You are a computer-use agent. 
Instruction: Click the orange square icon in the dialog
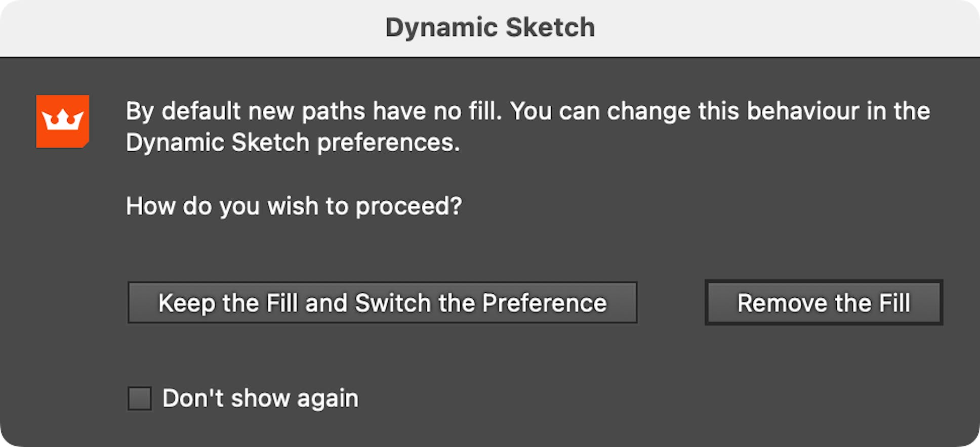63,121
